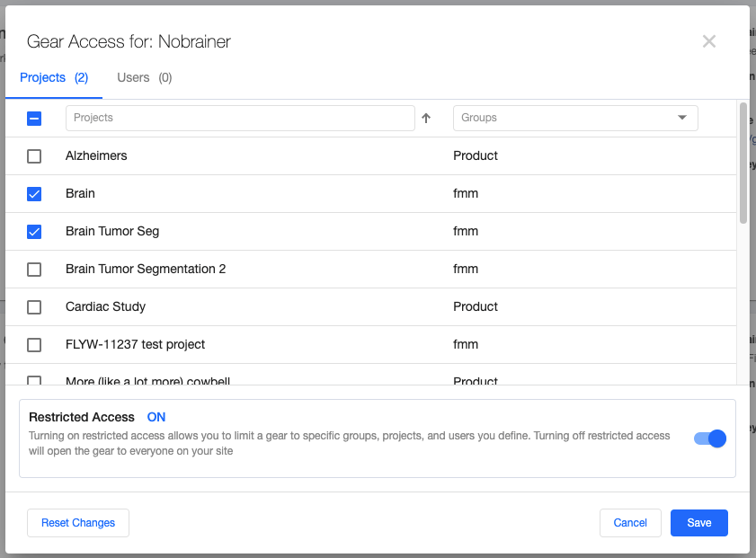Image resolution: width=756 pixels, height=558 pixels.
Task: Select the More (like a lot more) cowbell project
Action: (34, 380)
